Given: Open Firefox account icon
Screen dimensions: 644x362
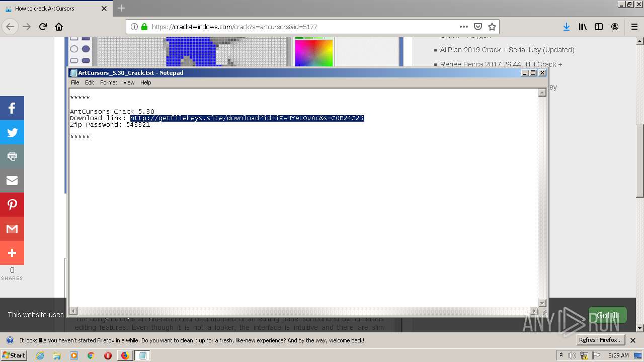Looking at the screenshot, I should 615,27.
